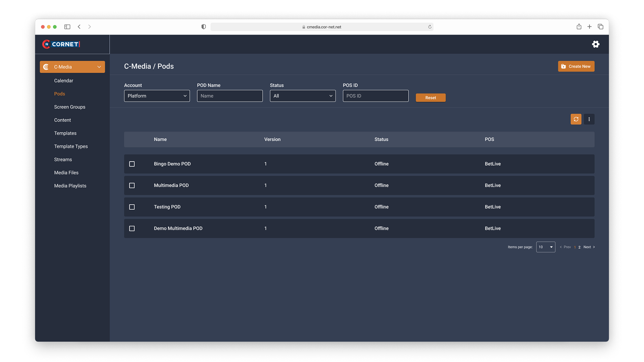Open Templates in sidebar
Image resolution: width=644 pixels, height=362 pixels.
pyautogui.click(x=65, y=133)
